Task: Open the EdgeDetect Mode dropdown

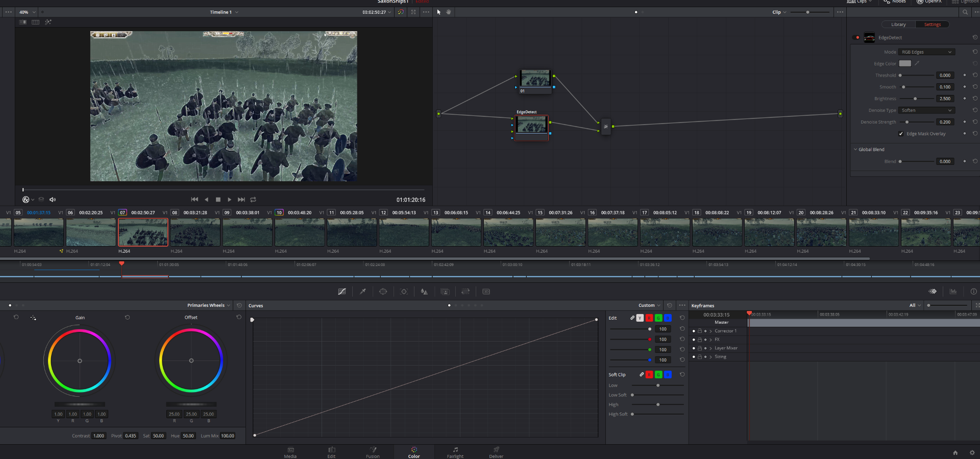Action: pyautogui.click(x=926, y=52)
